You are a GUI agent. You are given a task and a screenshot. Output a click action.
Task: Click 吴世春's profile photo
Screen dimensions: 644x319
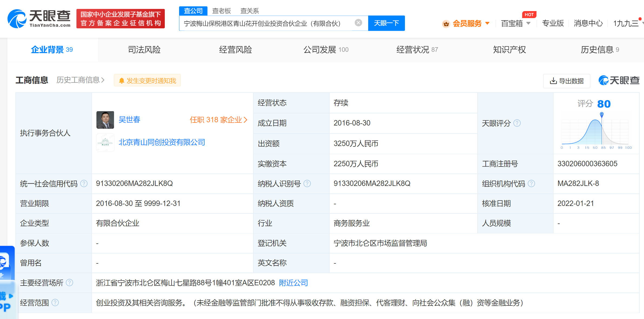105,120
